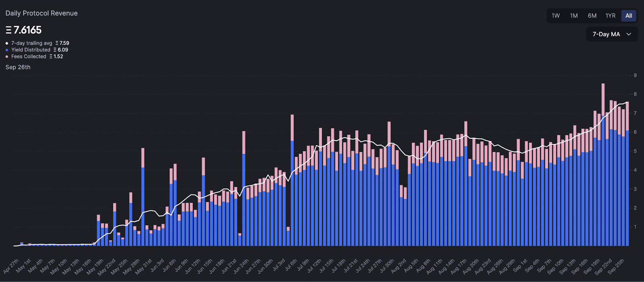Open the 7-Day MA dropdown

tap(612, 34)
